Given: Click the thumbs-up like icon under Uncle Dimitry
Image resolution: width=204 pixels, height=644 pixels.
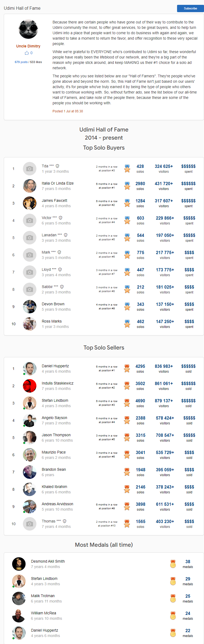Looking at the screenshot, I should click(x=27, y=53).
